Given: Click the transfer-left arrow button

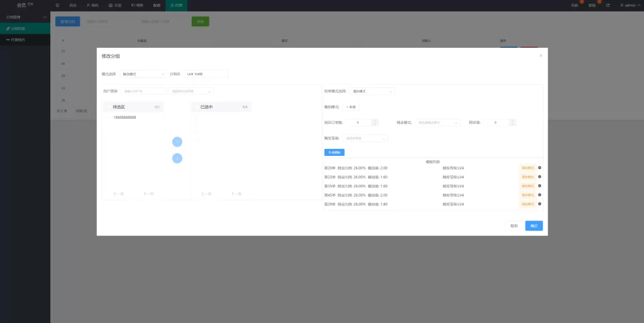Looking at the screenshot, I should [177, 142].
